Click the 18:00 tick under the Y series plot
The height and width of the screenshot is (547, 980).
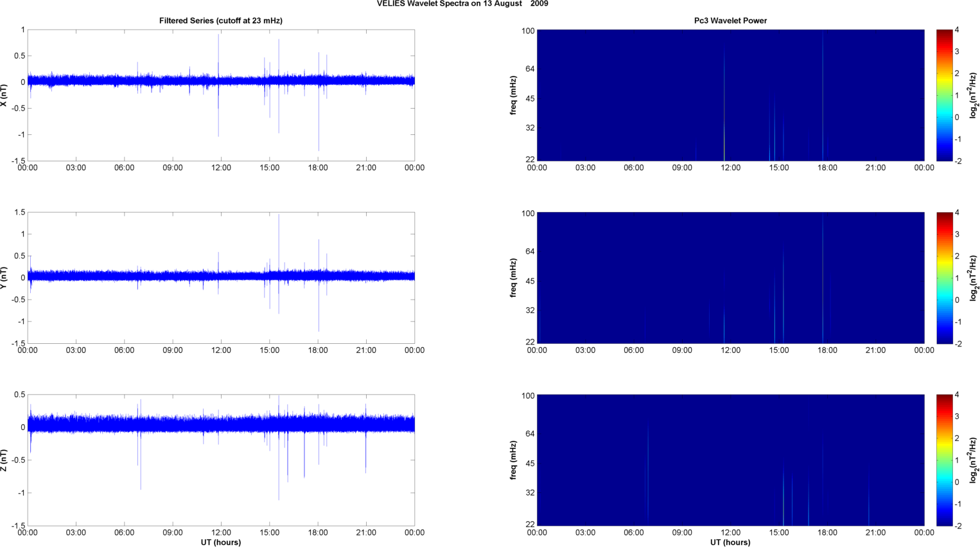coord(318,350)
